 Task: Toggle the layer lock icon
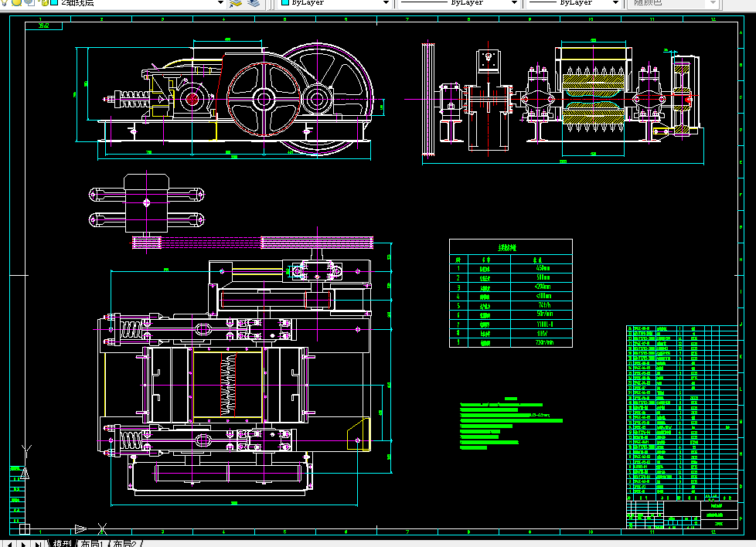point(44,2)
